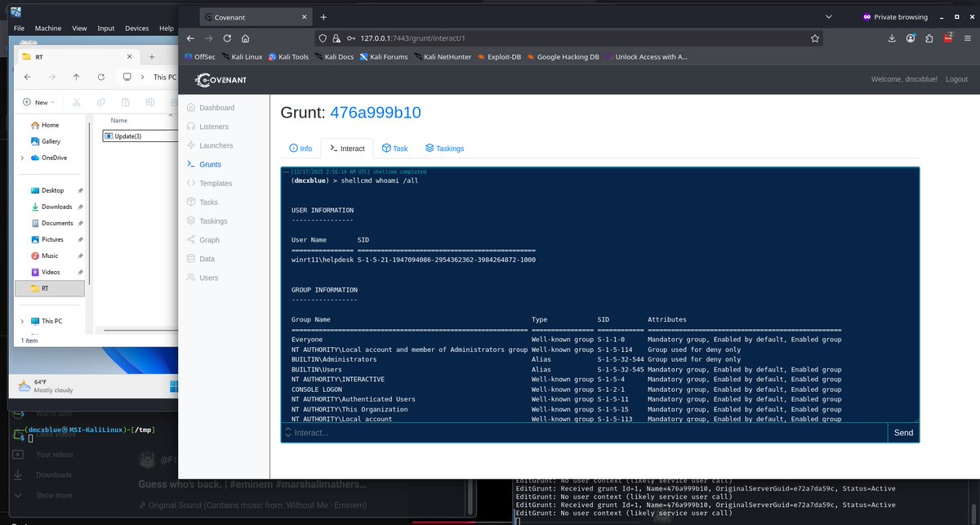980x525 pixels.
Task: Click Cut icon in File Explorer toolbar
Action: click(76, 102)
